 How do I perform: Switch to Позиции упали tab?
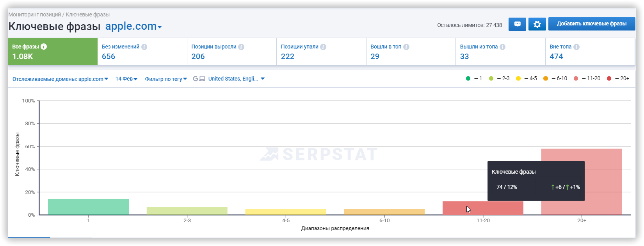click(x=321, y=52)
